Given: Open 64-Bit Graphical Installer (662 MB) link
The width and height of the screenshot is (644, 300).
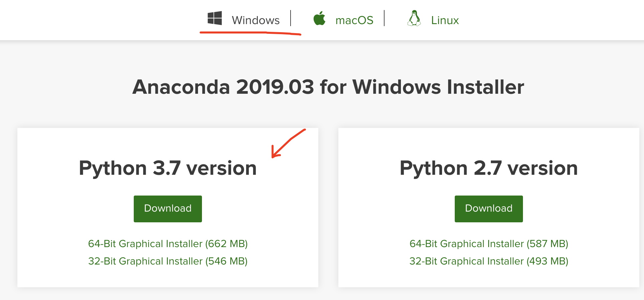Looking at the screenshot, I should (168, 244).
